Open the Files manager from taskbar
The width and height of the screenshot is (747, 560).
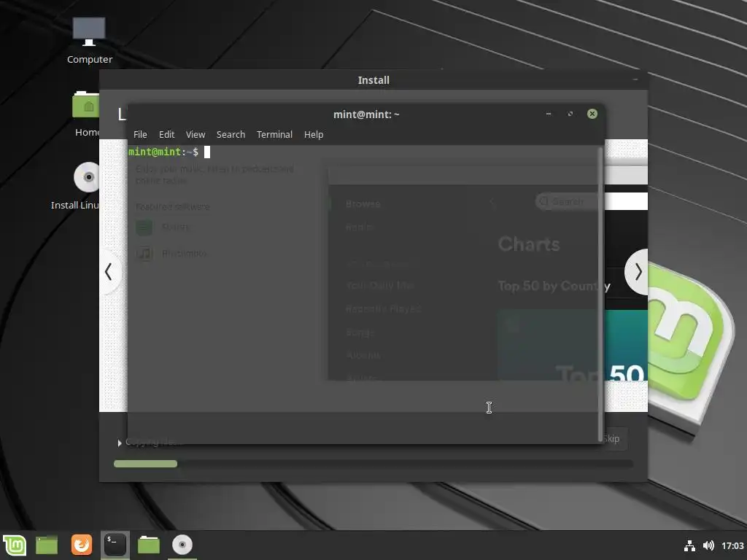[x=149, y=545]
